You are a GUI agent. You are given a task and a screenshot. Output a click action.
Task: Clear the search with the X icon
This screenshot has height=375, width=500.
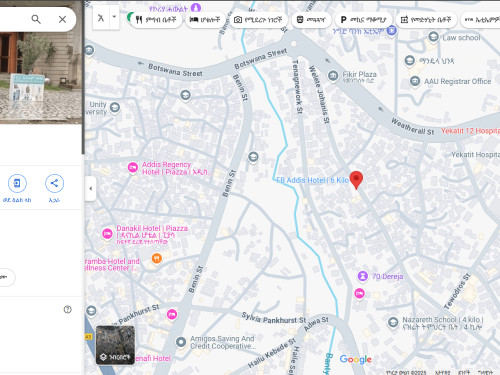point(62,19)
